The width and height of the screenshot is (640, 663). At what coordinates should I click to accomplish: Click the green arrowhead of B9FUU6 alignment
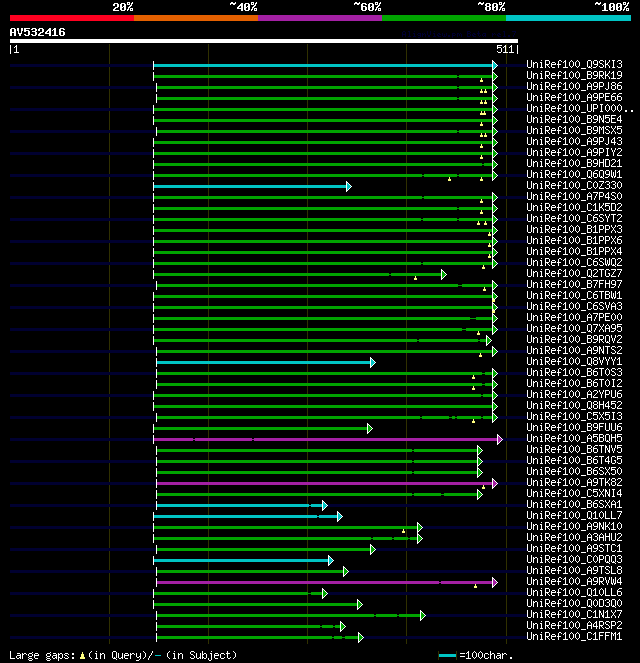coord(370,429)
